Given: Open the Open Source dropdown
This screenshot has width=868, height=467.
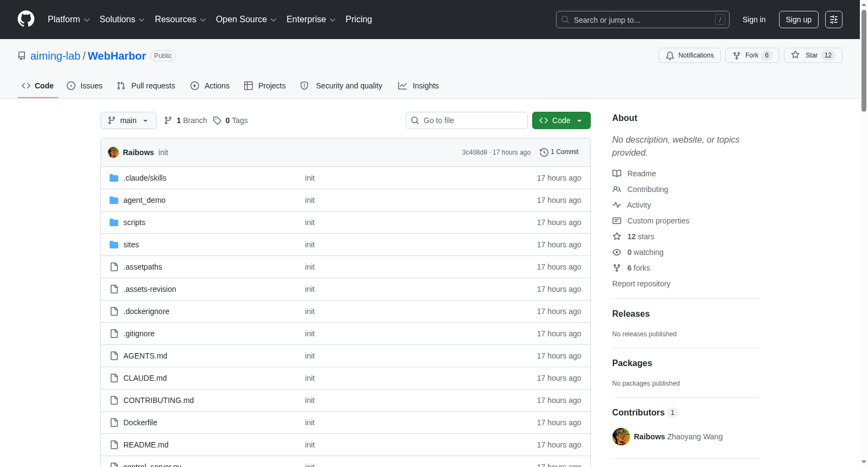Looking at the screenshot, I should point(246,20).
